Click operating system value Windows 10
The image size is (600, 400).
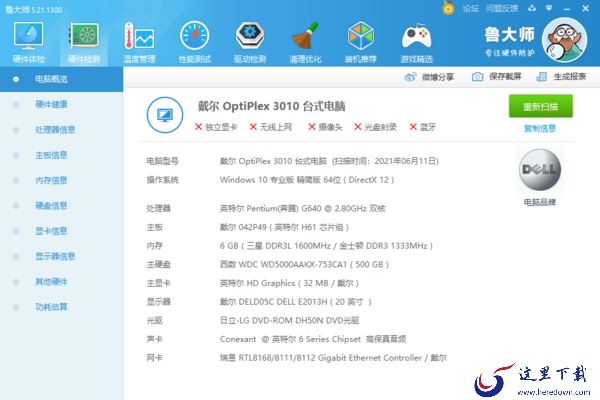307,180
